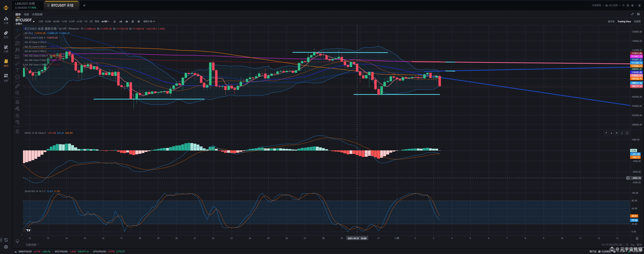Move MACD pane down
Image resolution: width=644 pixels, height=254 pixels.
pos(611,133)
